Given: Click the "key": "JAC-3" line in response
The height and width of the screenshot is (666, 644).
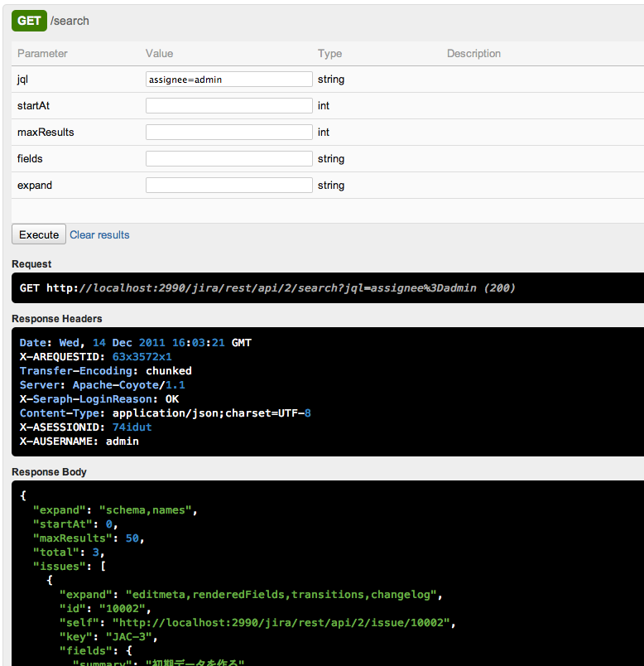Looking at the screenshot, I should tap(103, 637).
